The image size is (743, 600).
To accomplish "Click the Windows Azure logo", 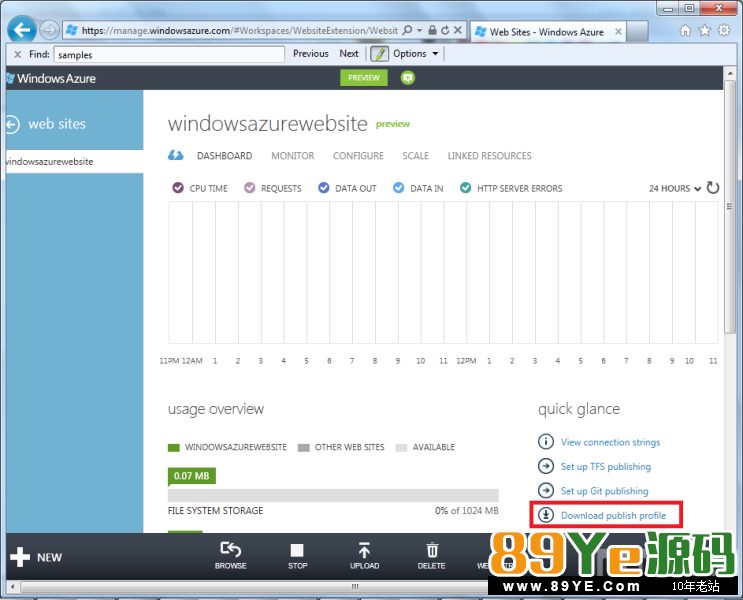I will pyautogui.click(x=51, y=78).
